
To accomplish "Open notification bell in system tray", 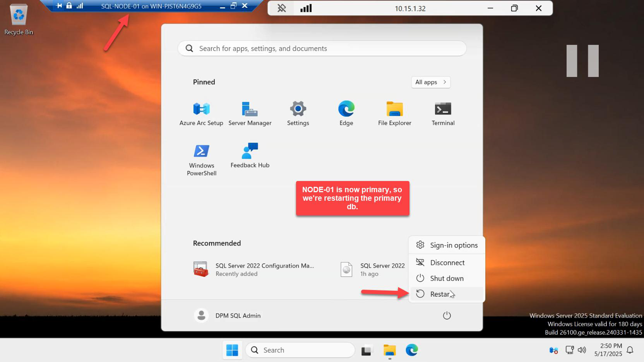I will point(630,350).
